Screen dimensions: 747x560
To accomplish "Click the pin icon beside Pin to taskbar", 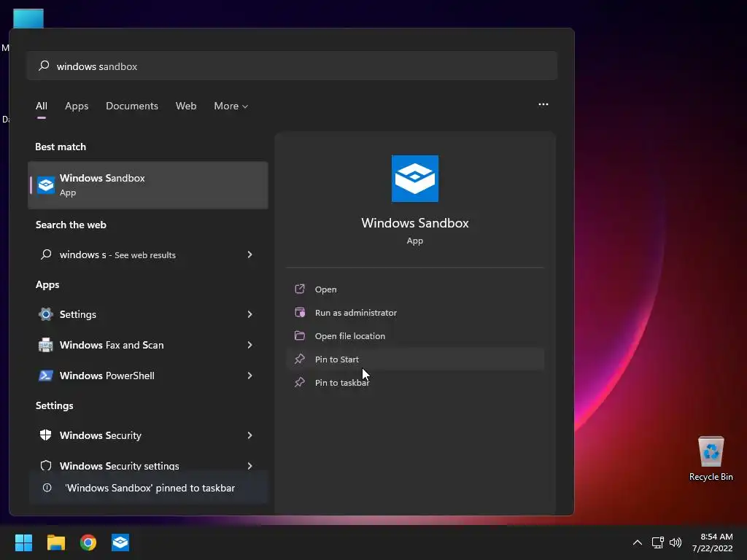I will click(x=300, y=382).
